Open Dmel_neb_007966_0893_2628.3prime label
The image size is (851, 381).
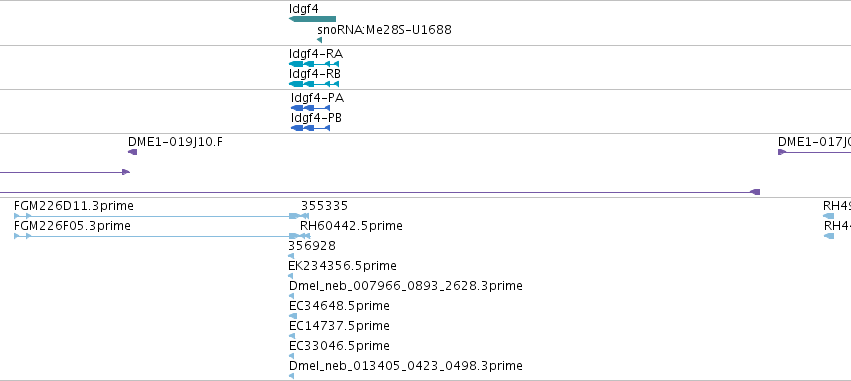406,286
